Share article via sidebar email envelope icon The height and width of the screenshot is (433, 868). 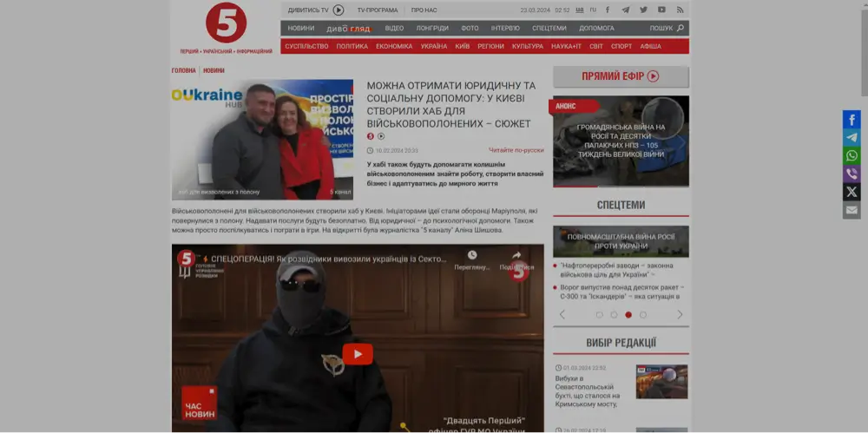(852, 210)
